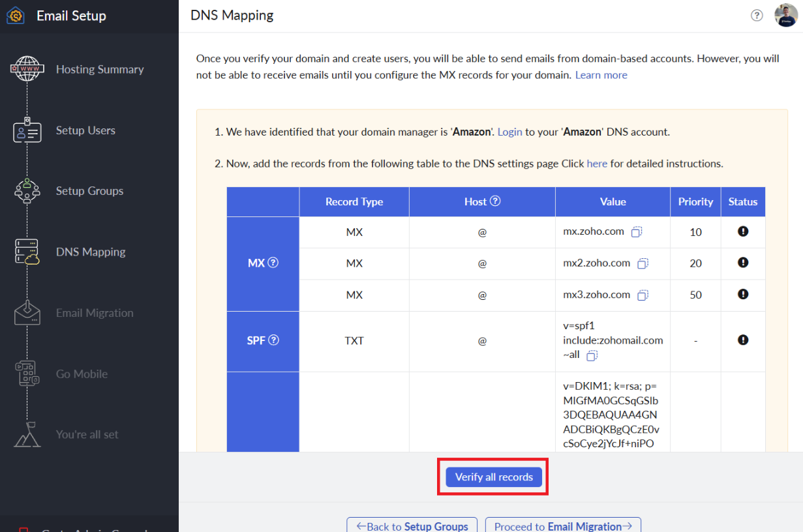Click status alert icon for mx3.zoho.com row
The height and width of the screenshot is (532, 803).
pyautogui.click(x=743, y=294)
